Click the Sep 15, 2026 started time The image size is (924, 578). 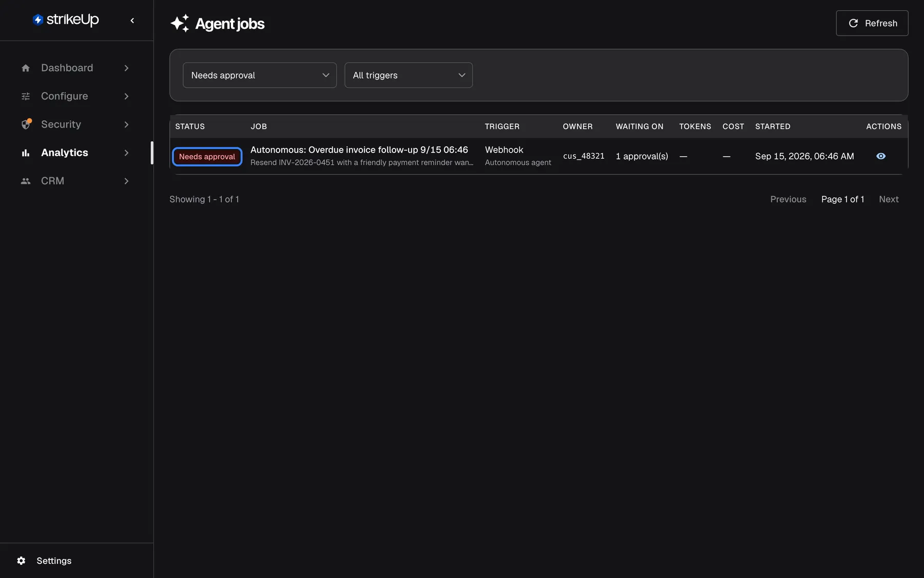[x=804, y=156]
